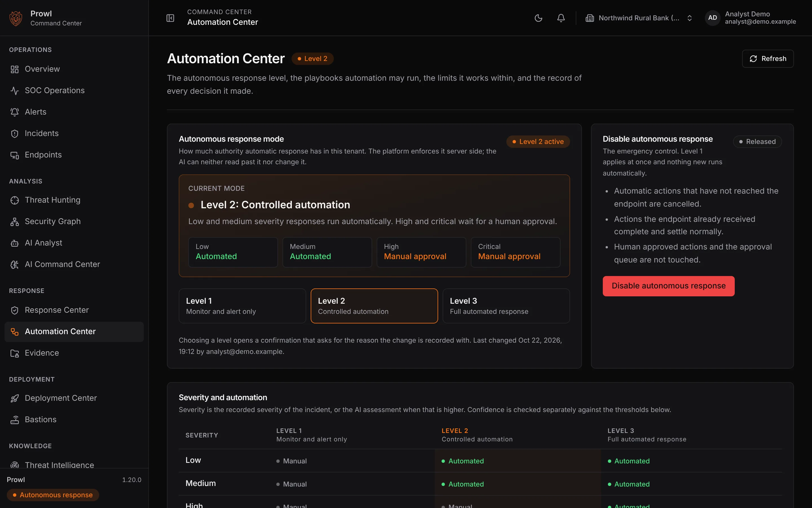The height and width of the screenshot is (508, 812).
Task: Click the Prowl fox logo
Action: tap(16, 18)
